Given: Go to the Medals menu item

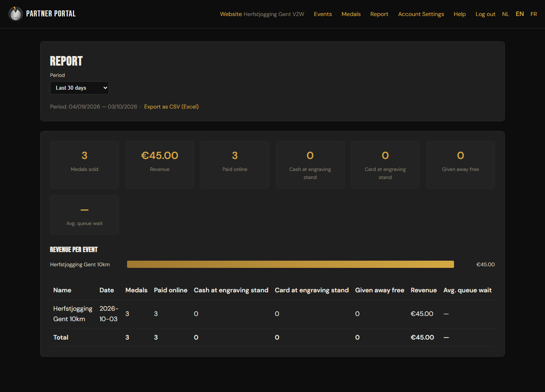Looking at the screenshot, I should tap(351, 14).
